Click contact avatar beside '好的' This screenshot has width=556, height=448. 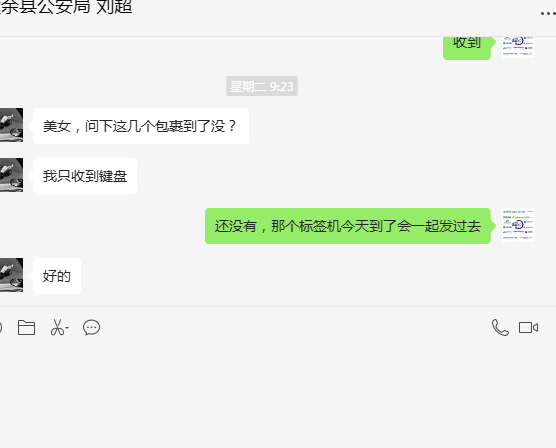[11, 275]
